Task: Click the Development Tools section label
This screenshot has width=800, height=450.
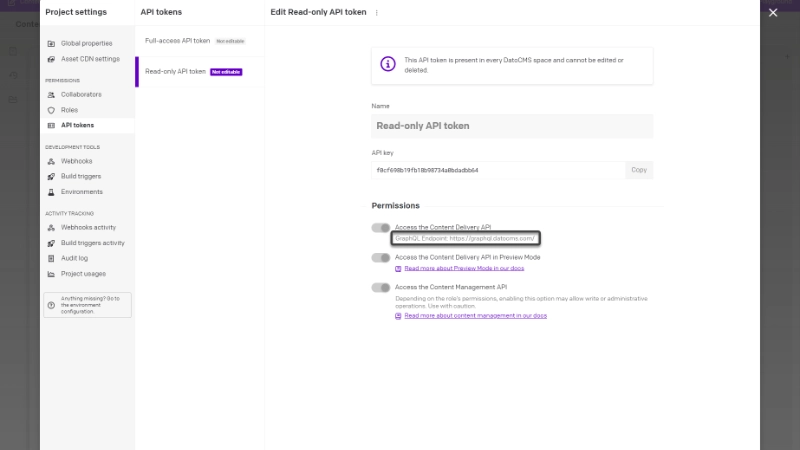Action: click(72, 147)
